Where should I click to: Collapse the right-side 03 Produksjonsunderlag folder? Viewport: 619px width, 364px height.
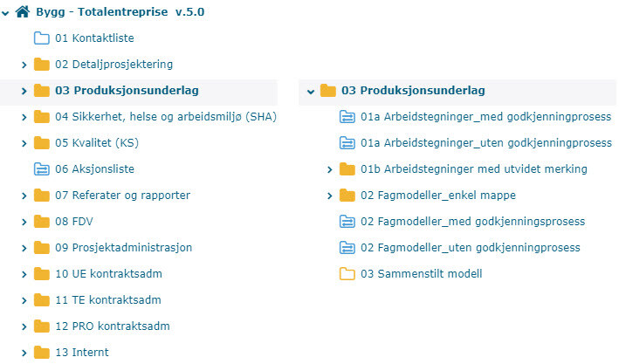(311, 90)
